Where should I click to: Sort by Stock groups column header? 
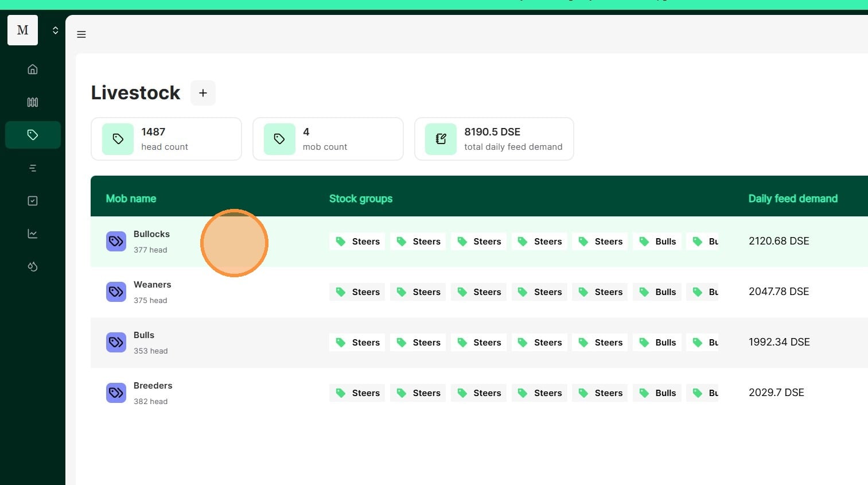coord(361,199)
